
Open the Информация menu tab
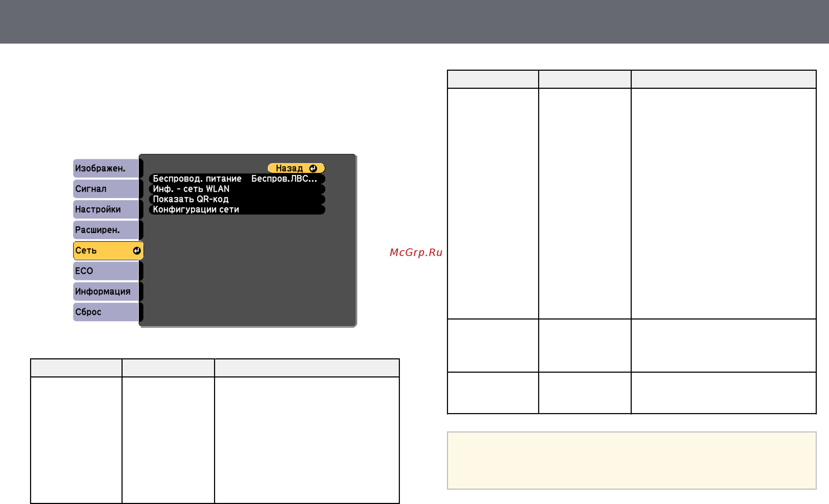tap(106, 291)
